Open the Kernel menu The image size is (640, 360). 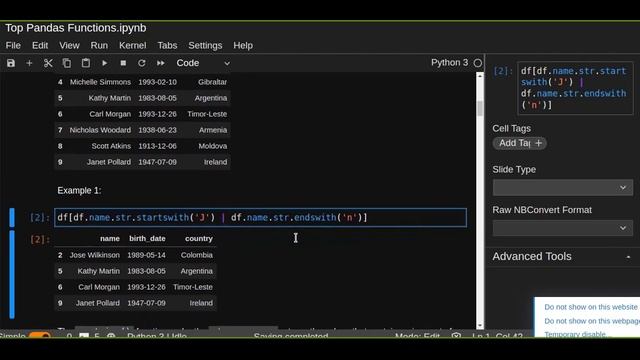pyautogui.click(x=132, y=45)
